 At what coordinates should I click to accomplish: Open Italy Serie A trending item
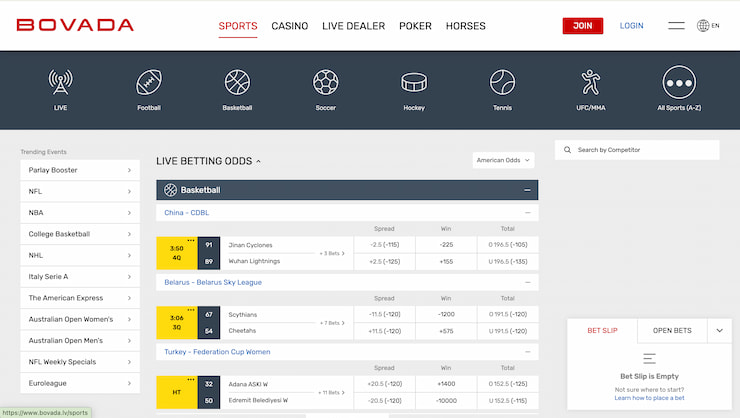pyautogui.click(x=80, y=276)
